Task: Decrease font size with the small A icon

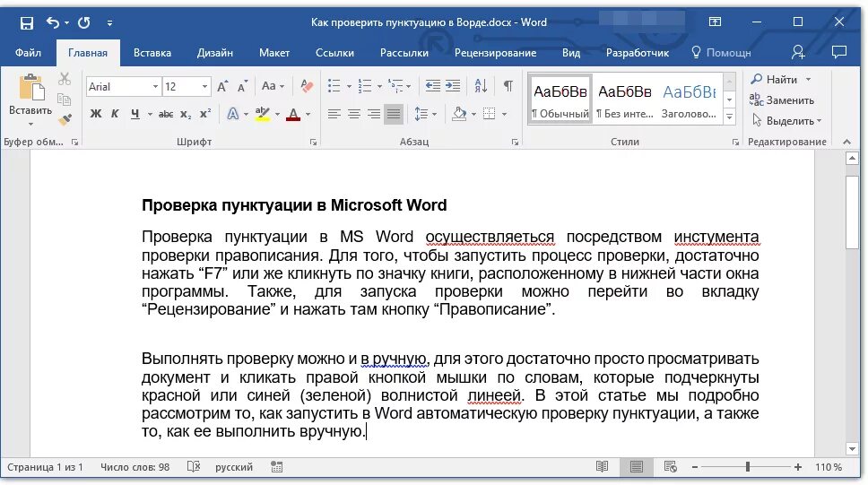Action: click(242, 86)
